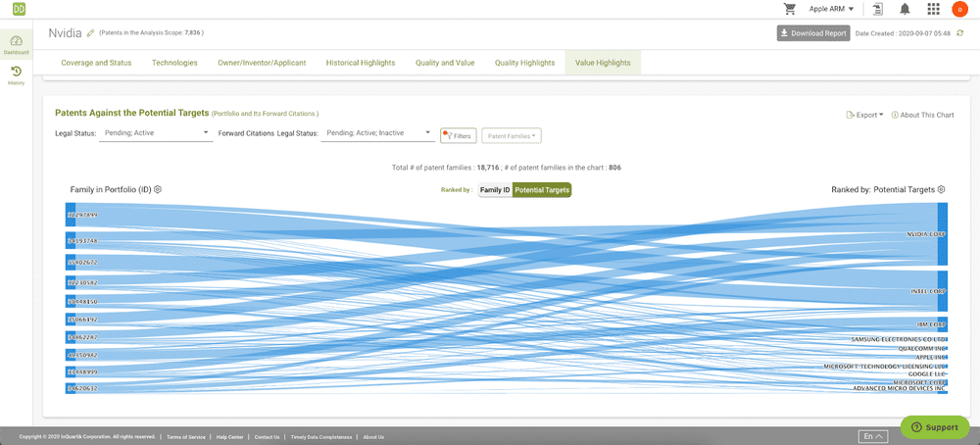Open the shopping cart

[x=790, y=9]
